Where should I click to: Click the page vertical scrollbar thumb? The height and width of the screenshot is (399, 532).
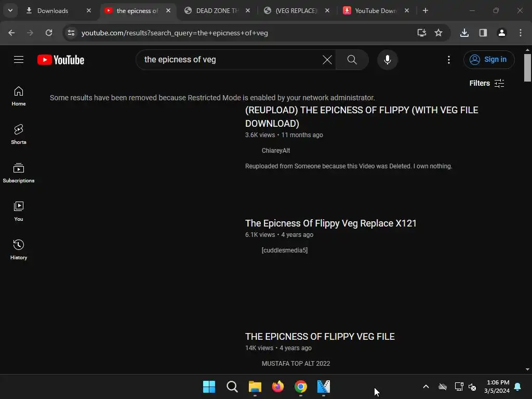527,68
